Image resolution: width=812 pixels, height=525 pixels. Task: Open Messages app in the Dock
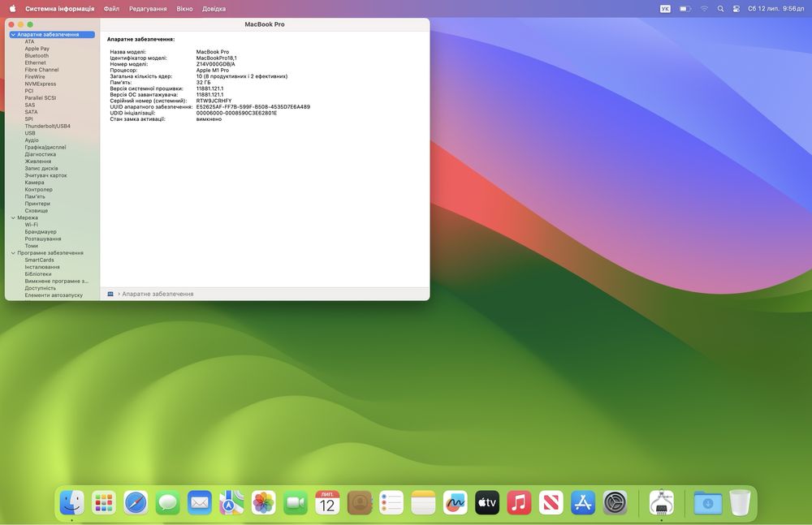(168, 502)
